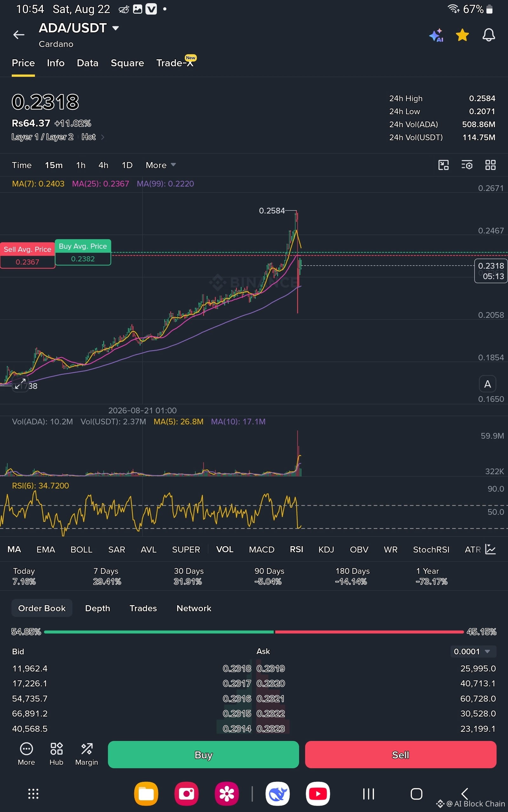The image size is (508, 812).
Task: Open the chart layout grid icon
Action: (x=491, y=165)
